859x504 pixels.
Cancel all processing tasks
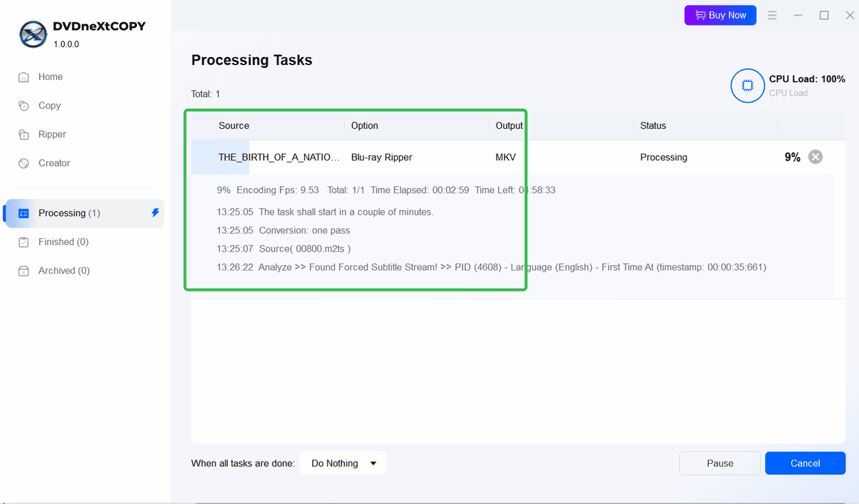(x=805, y=463)
